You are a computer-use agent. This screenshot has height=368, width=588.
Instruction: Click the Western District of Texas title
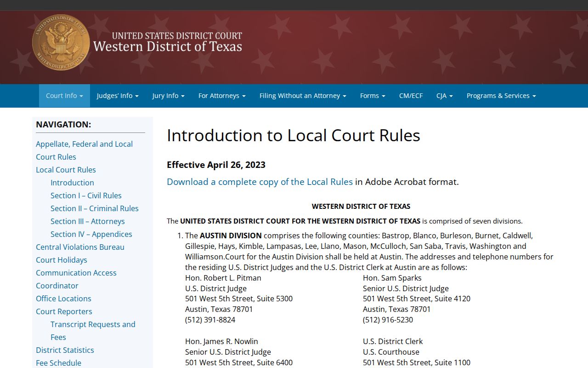click(x=168, y=46)
